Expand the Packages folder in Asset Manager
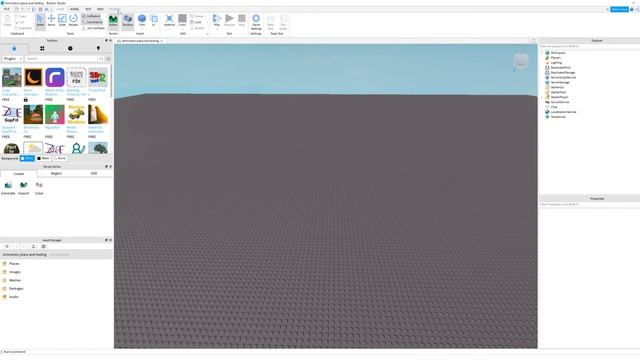Screen dimensions: 640x360 click(x=13, y=289)
